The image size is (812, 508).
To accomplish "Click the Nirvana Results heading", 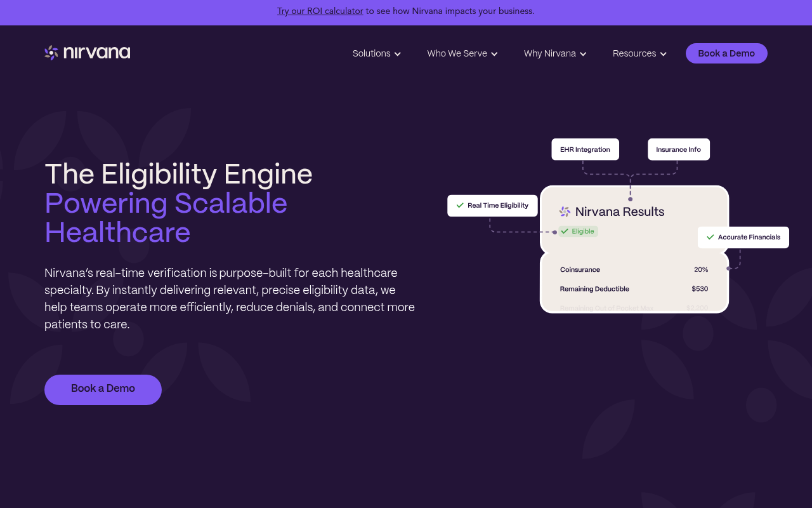I will click(620, 211).
